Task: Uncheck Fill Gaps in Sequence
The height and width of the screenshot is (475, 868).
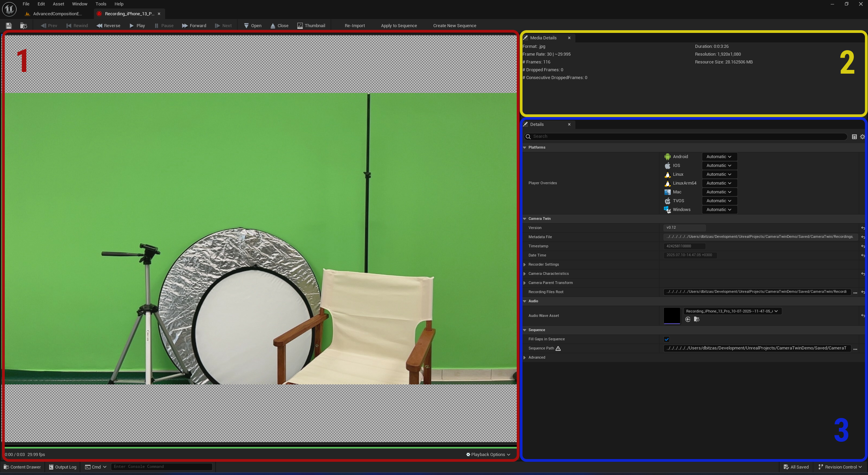Action: [x=667, y=339]
